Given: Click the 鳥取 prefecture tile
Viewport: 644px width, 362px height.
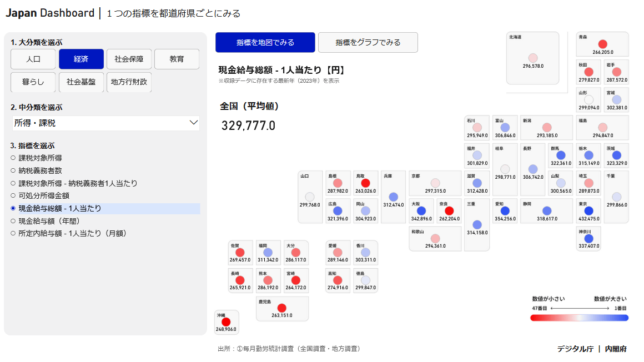Looking at the screenshot, I should tap(365, 183).
